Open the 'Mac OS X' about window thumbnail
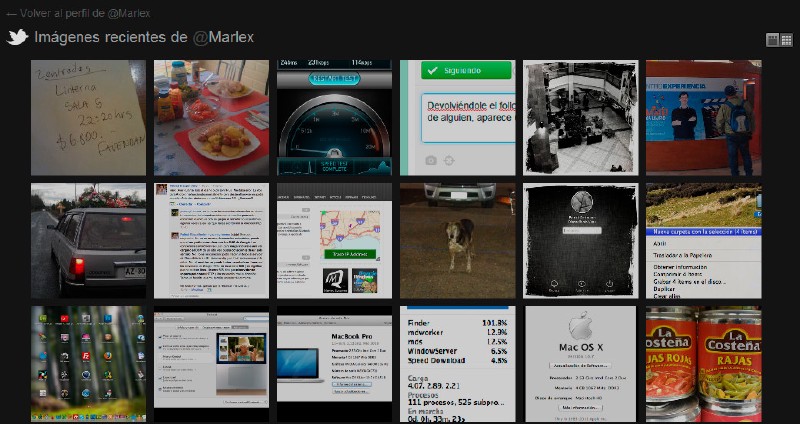The width and height of the screenshot is (800, 424). tap(581, 364)
